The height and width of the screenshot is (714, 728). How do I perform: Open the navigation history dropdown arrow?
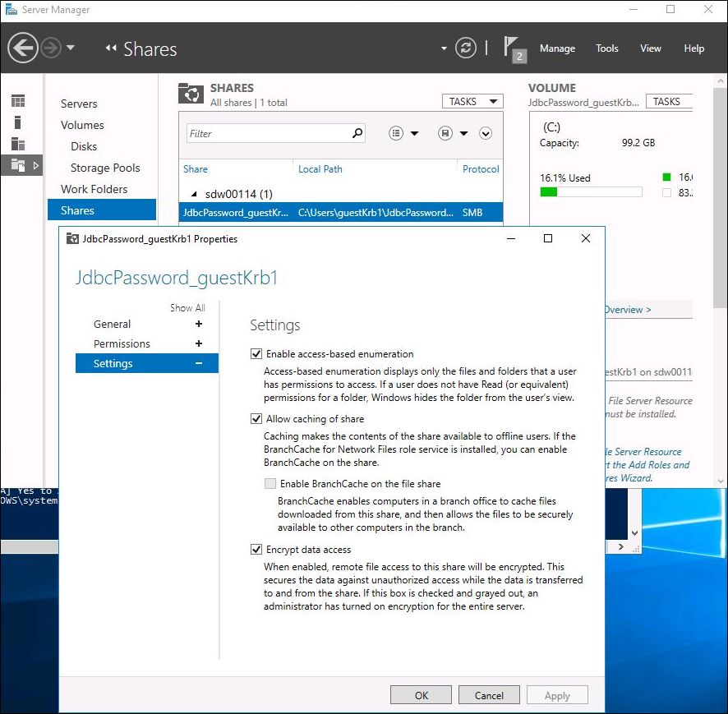(x=71, y=48)
